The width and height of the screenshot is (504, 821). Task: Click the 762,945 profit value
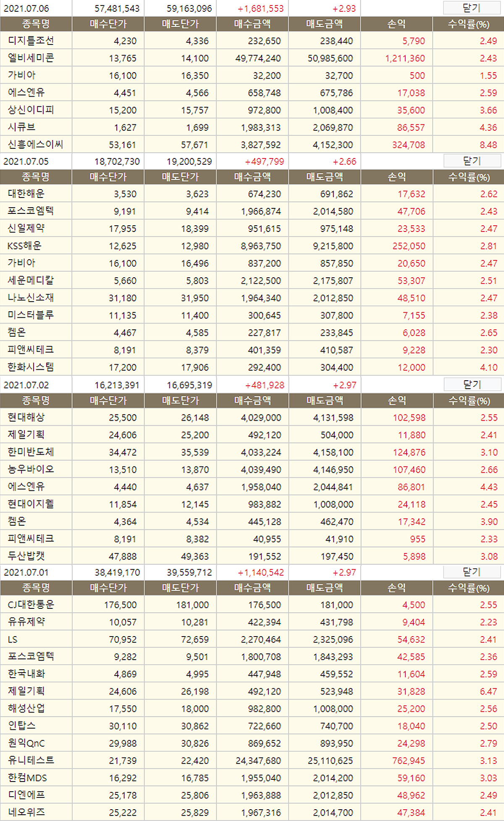point(409,761)
